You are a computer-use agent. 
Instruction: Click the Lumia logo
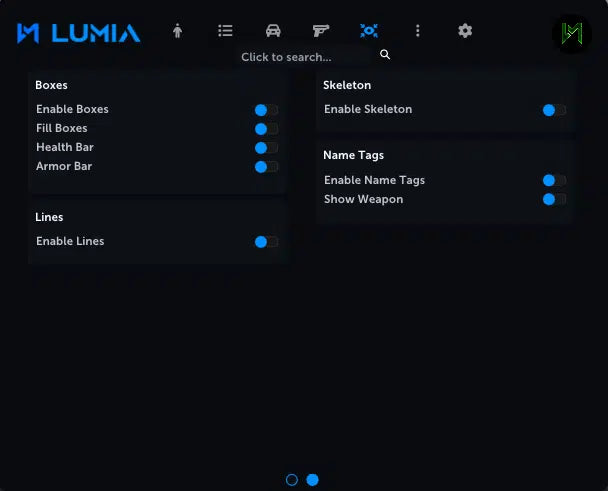pos(79,33)
